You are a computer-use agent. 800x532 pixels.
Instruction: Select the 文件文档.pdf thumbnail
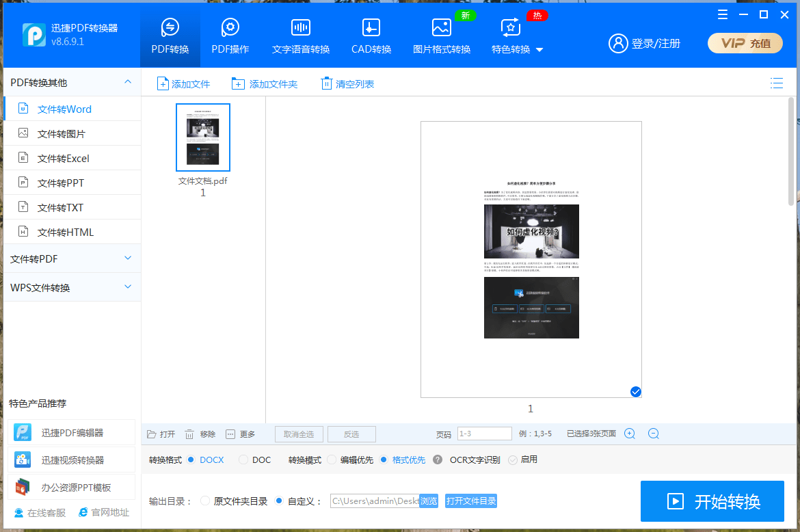coord(202,137)
